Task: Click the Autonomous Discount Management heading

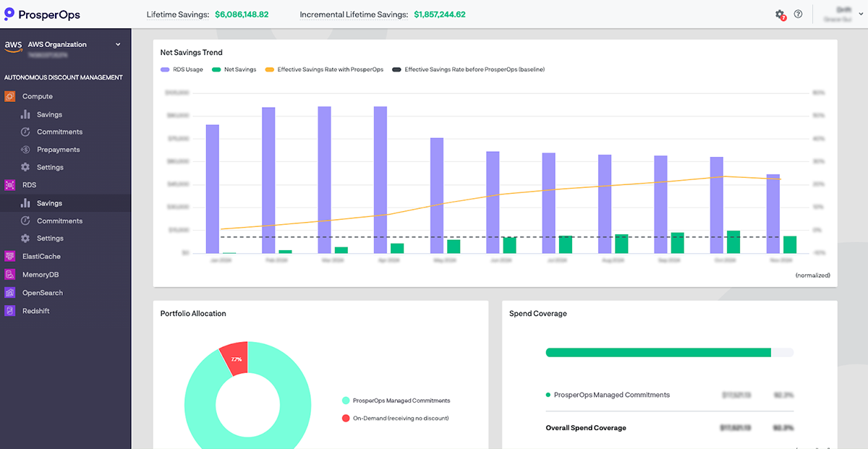Action: click(x=64, y=77)
